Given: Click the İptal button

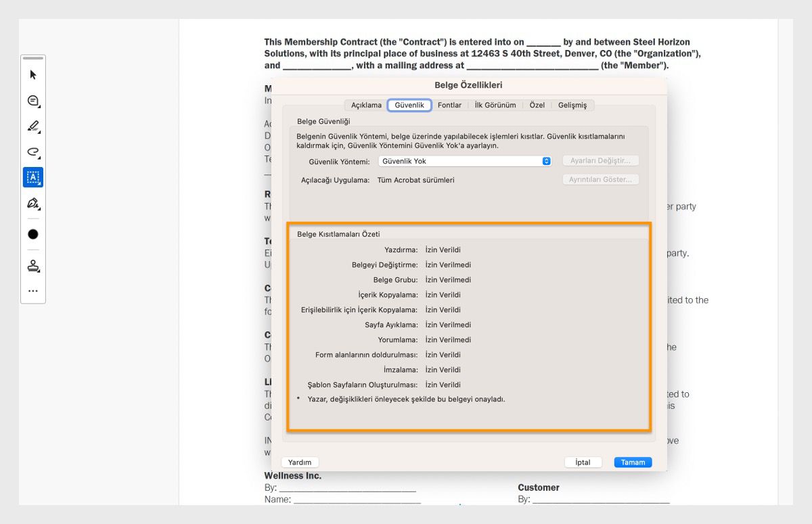Looking at the screenshot, I should [x=583, y=462].
